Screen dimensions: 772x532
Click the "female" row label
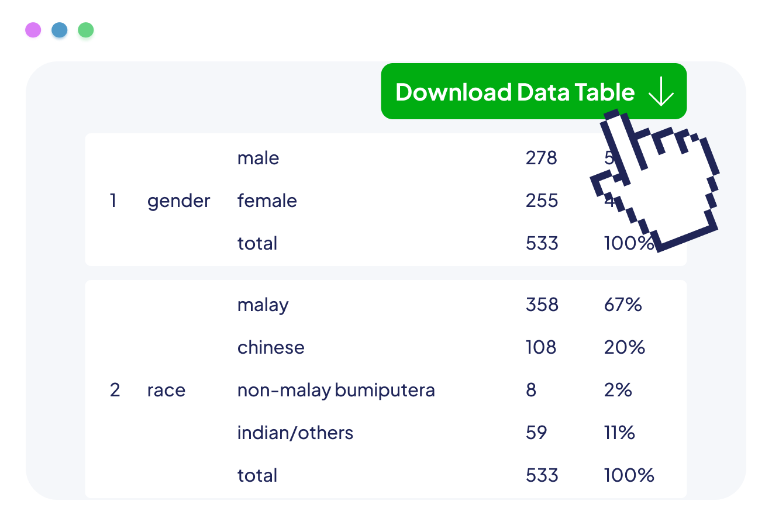pyautogui.click(x=267, y=201)
